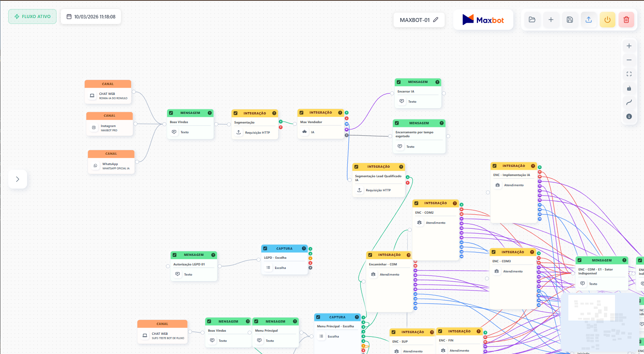Click "Atendimento" in the ENC - FIN node

(459, 350)
